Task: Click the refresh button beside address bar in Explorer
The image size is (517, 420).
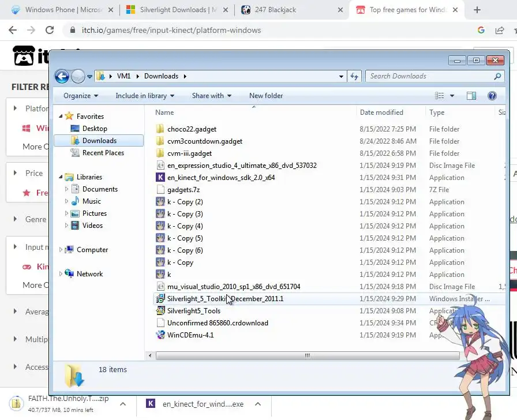Action: click(x=354, y=77)
